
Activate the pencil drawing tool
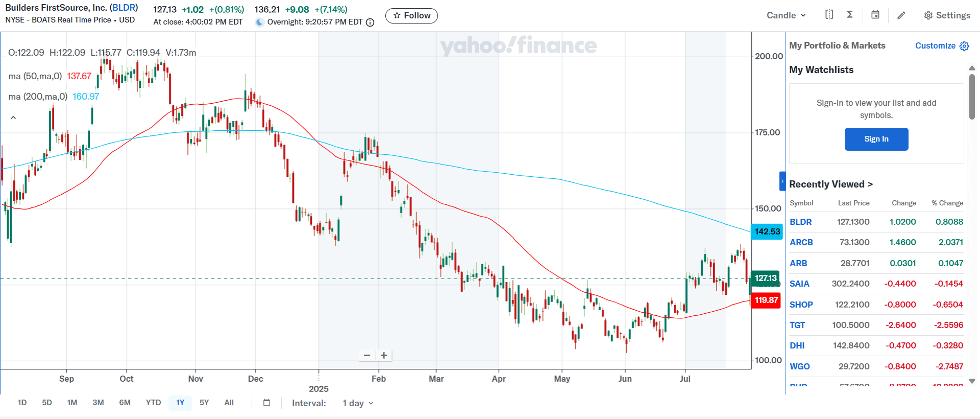[x=901, y=15]
